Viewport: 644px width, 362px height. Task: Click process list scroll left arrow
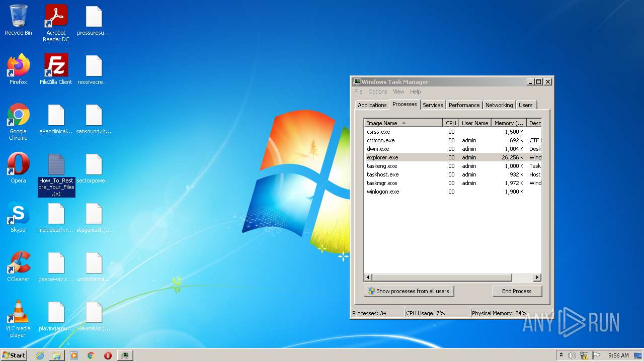tap(368, 277)
